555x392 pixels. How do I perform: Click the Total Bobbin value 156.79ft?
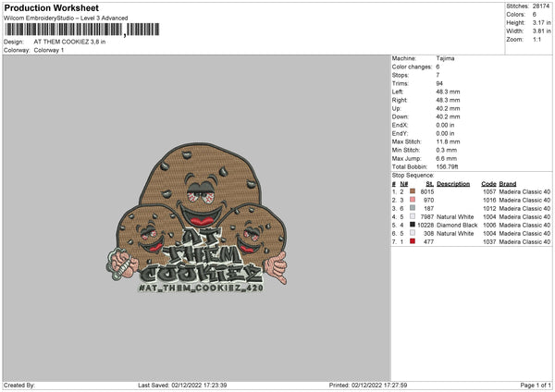(447, 166)
